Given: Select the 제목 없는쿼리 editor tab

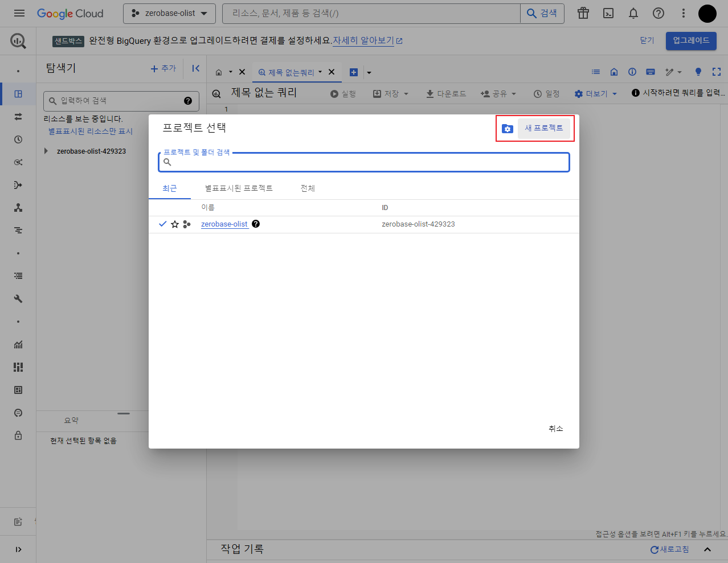Looking at the screenshot, I should click(291, 72).
